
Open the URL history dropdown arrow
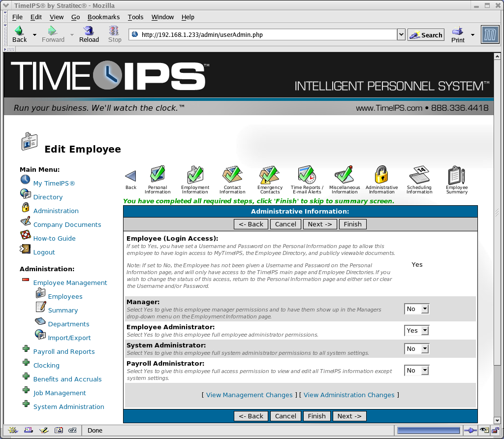[x=401, y=34]
